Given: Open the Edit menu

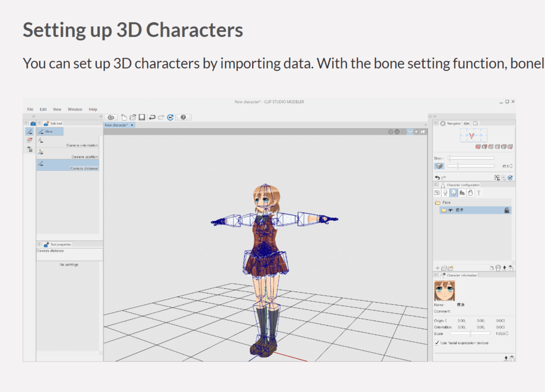Looking at the screenshot, I should [43, 109].
